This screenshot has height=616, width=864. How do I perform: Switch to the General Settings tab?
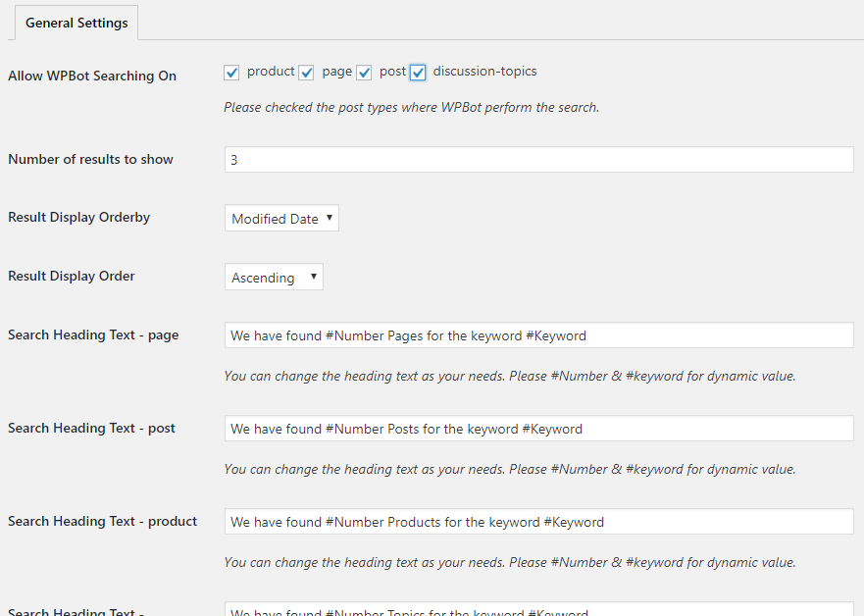click(76, 23)
